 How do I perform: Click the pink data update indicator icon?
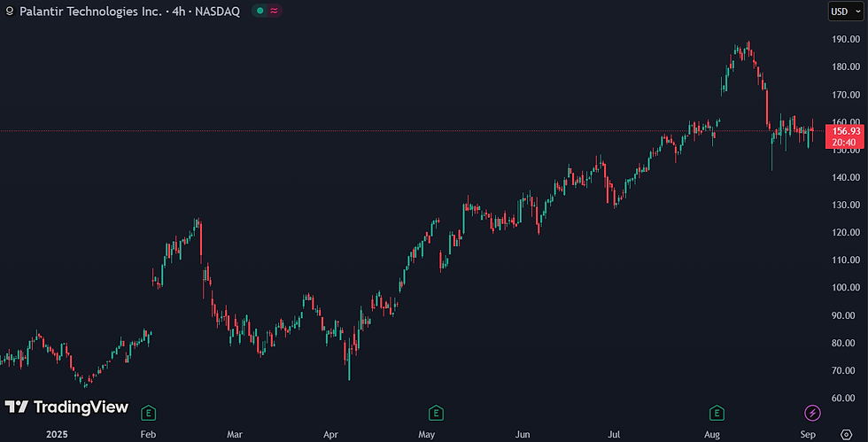[x=274, y=11]
